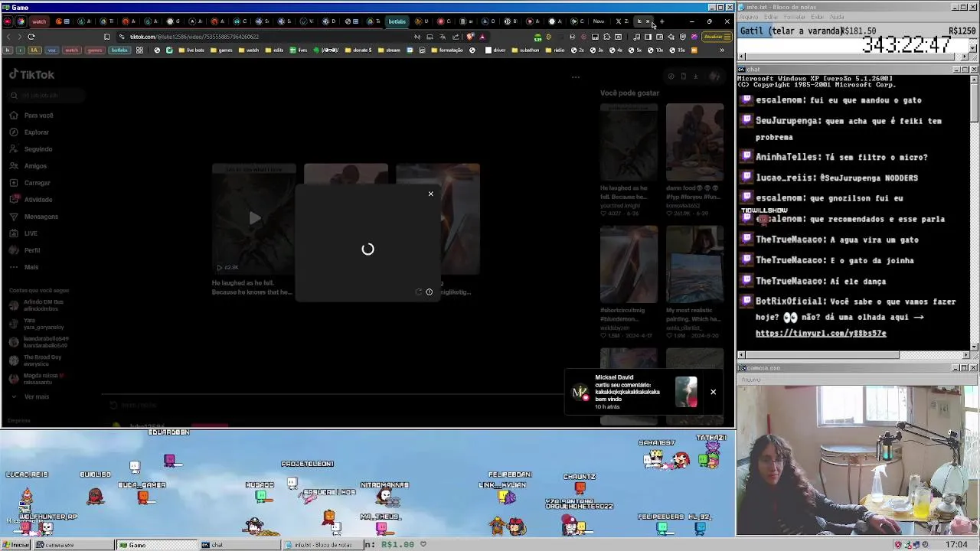The image size is (980, 551).
Task: Open 'My most realistic painting' video thumbnail
Action: pyautogui.click(x=694, y=265)
